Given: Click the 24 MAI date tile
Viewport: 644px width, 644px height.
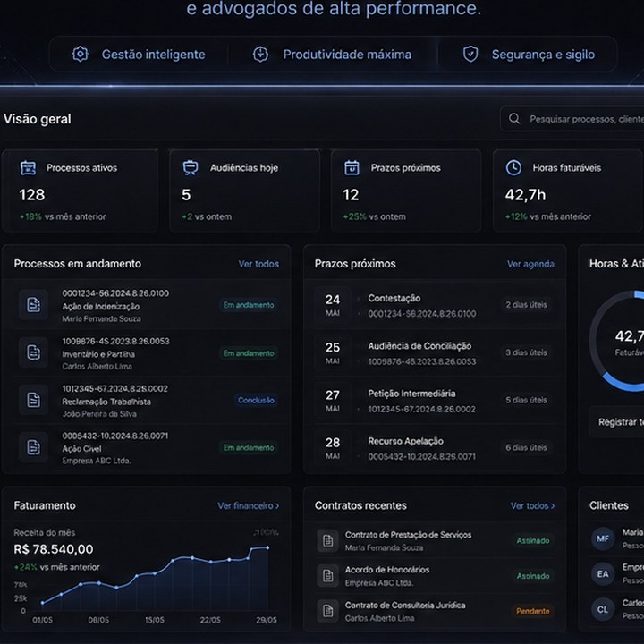Looking at the screenshot, I should click(333, 305).
